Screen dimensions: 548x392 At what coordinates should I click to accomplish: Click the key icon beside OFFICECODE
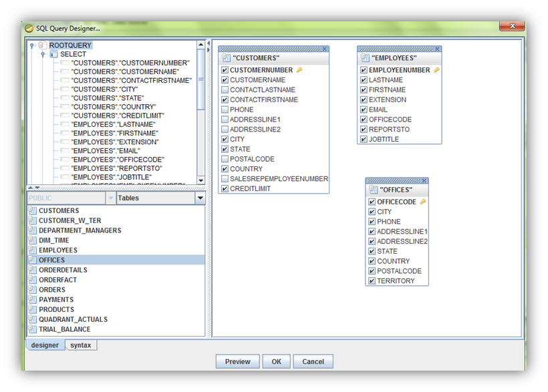click(x=422, y=202)
